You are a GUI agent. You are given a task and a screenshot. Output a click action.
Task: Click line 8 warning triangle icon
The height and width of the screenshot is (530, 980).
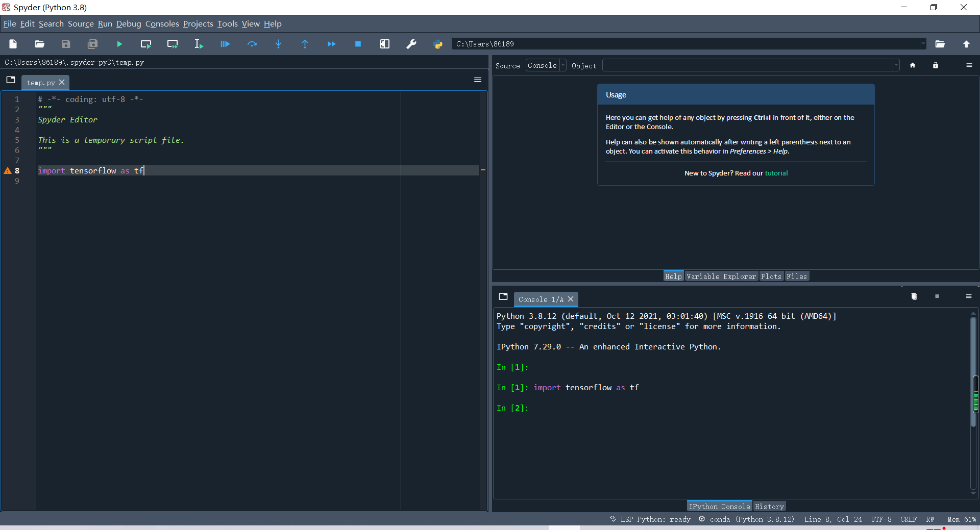8,171
